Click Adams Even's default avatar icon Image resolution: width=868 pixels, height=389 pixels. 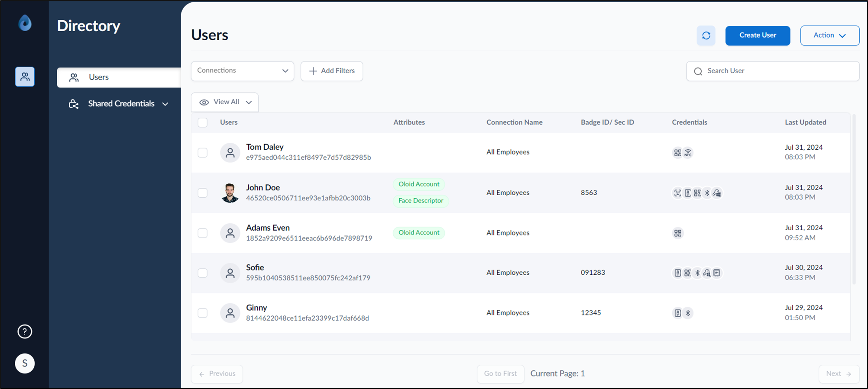[x=230, y=233]
